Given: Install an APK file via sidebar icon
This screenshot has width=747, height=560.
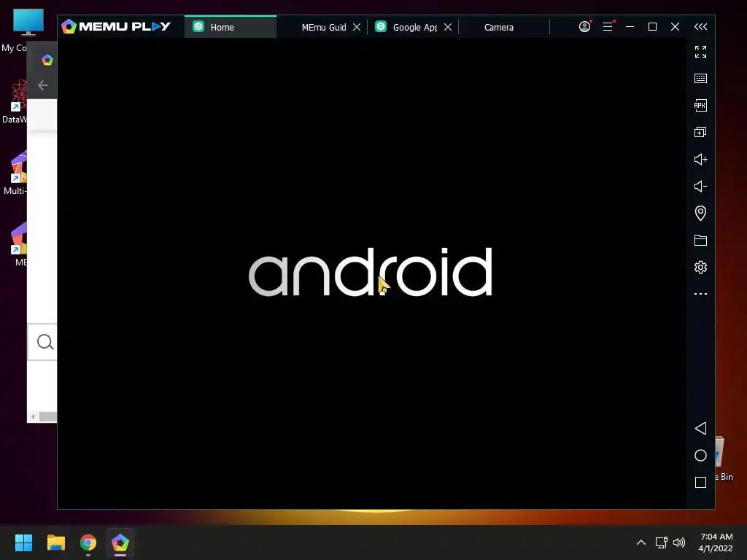Looking at the screenshot, I should coord(700,105).
